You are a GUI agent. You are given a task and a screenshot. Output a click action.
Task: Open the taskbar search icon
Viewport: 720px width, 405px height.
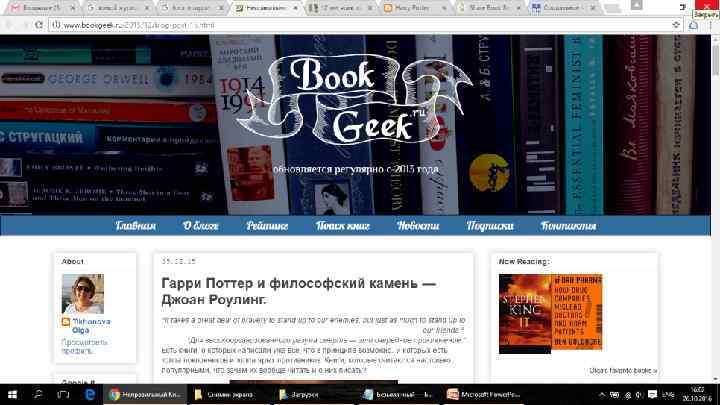[38, 394]
